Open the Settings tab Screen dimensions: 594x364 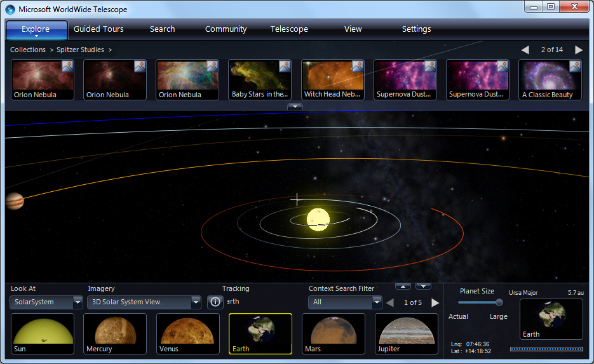[x=416, y=29]
